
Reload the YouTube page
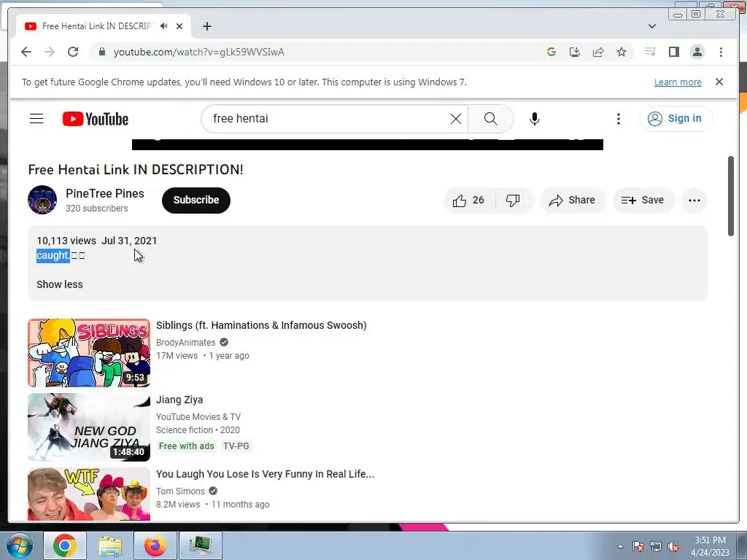(x=73, y=52)
